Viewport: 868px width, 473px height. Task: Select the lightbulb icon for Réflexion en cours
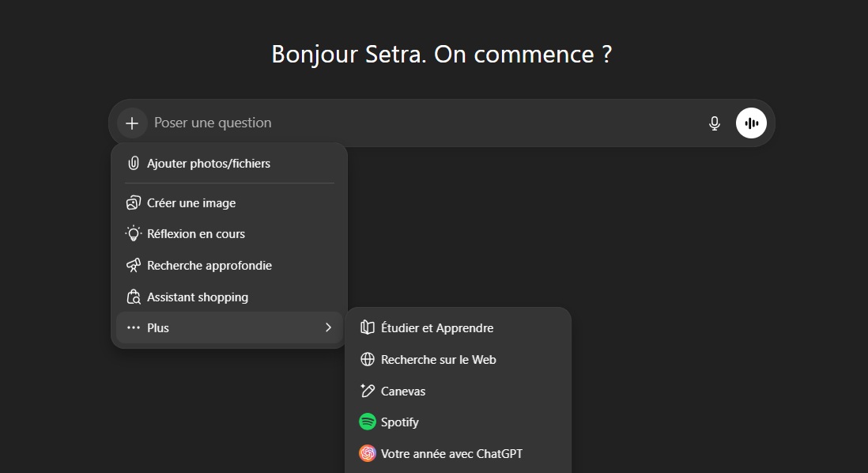pos(133,233)
